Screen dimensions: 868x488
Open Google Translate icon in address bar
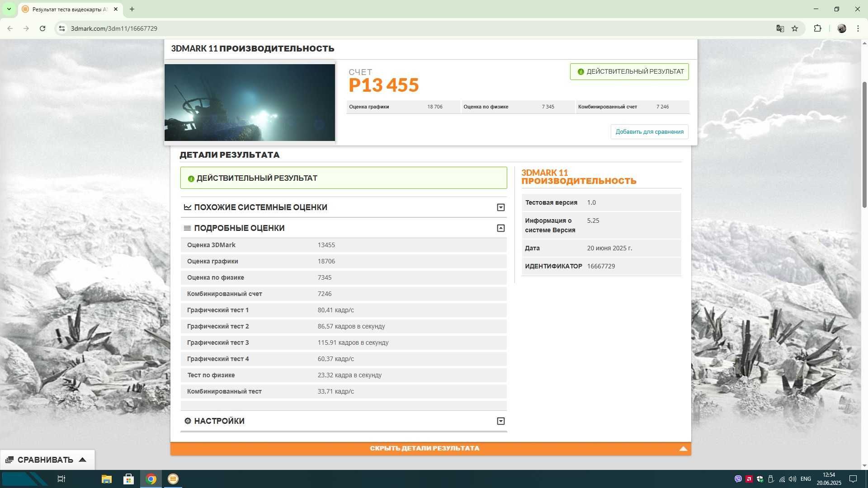[780, 28]
